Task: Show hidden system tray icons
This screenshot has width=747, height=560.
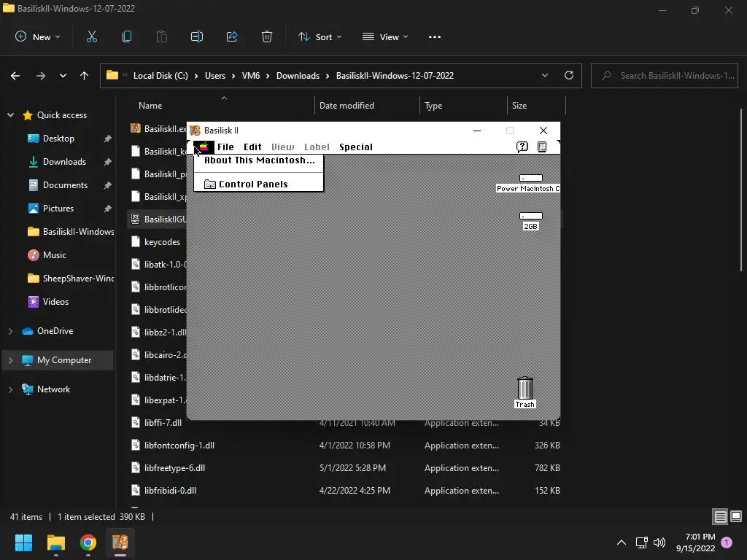Action: point(622,542)
